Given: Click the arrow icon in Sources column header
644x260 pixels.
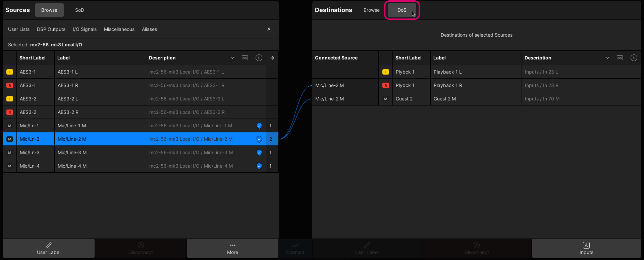Looking at the screenshot, I should [x=272, y=58].
